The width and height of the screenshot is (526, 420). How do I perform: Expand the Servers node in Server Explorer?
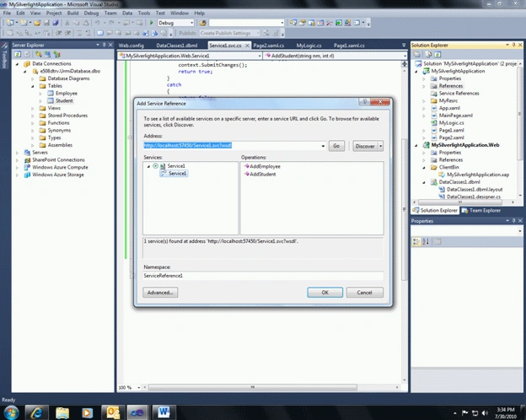coord(17,153)
